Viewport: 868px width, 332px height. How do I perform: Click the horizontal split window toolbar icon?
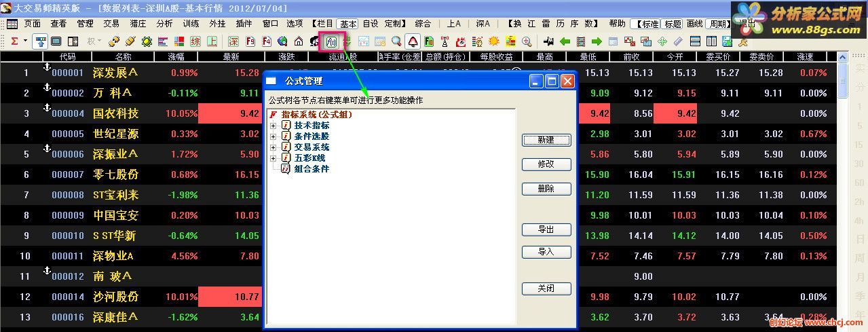pos(695,41)
